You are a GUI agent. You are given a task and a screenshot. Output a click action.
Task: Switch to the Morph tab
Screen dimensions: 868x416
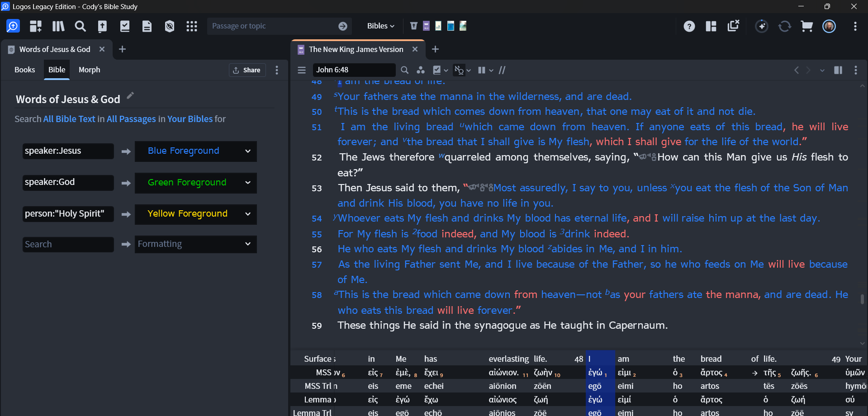tap(90, 70)
